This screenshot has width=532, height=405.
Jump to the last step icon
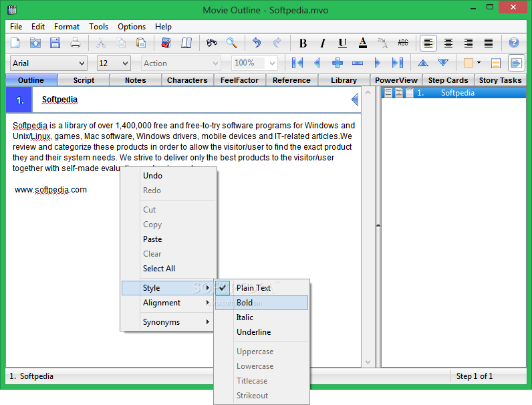click(x=397, y=63)
